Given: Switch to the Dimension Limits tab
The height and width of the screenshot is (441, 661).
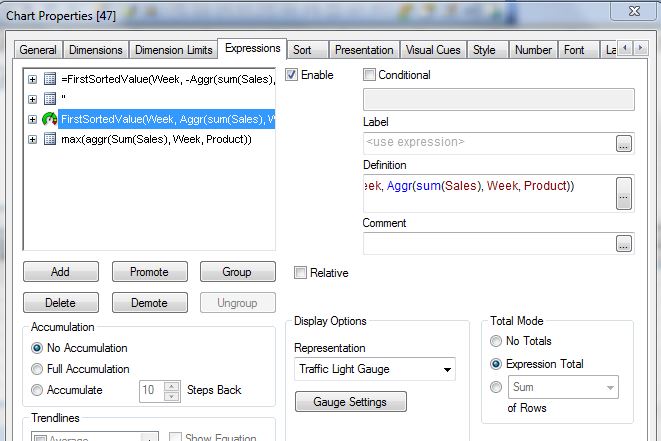Looking at the screenshot, I should pos(174,50).
